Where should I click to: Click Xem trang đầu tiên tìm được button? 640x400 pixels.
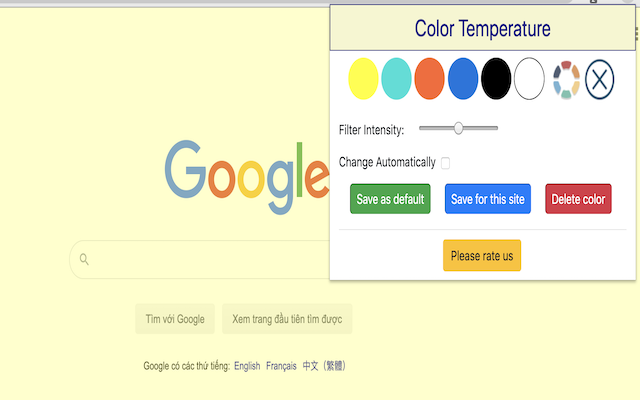287,319
